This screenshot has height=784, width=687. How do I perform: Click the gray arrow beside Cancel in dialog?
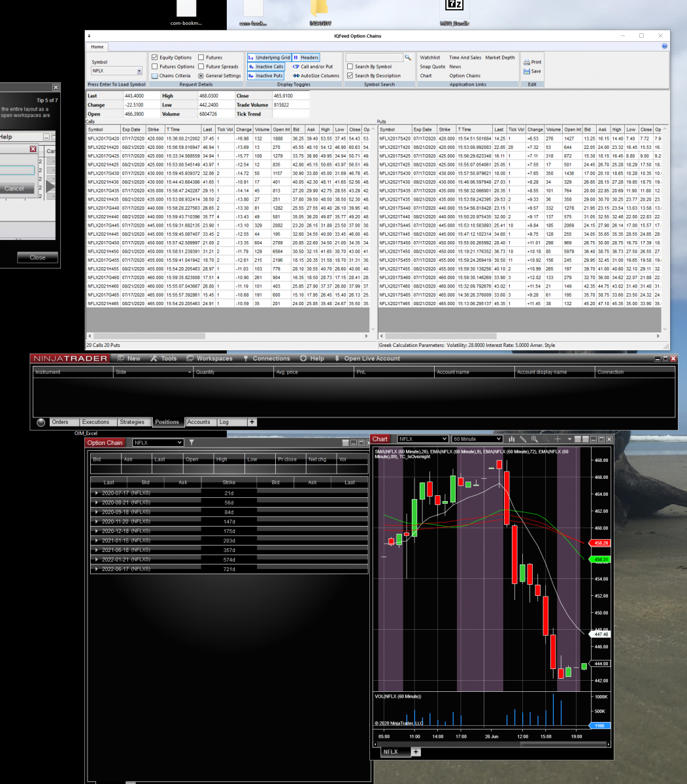point(51,187)
